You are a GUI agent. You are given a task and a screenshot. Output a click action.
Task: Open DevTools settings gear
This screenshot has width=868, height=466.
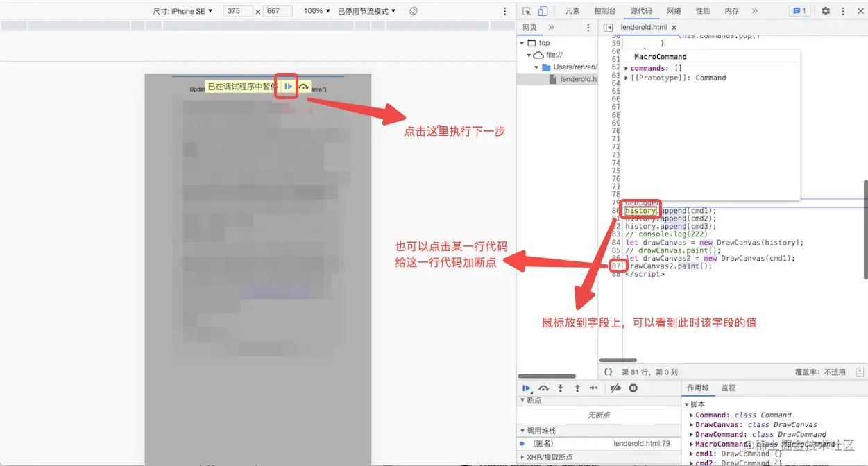point(826,11)
